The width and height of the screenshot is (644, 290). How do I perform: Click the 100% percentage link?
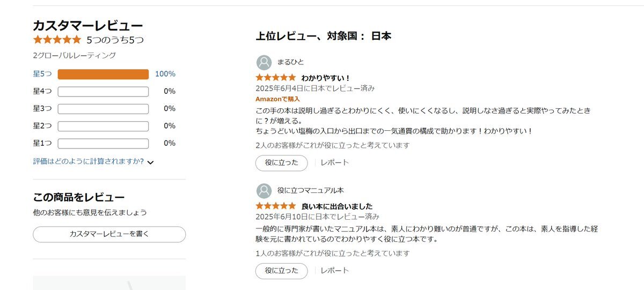tap(165, 74)
